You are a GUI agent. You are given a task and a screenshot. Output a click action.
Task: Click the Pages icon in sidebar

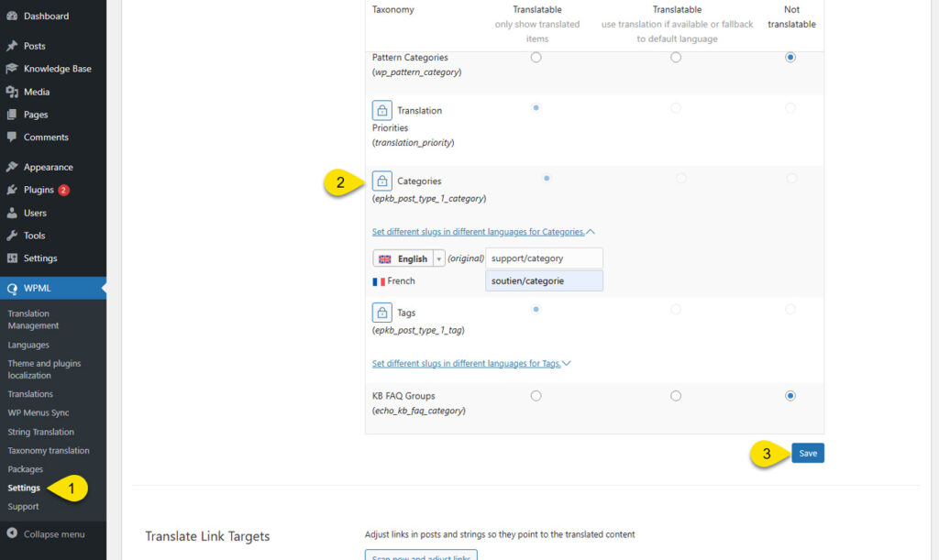point(11,115)
